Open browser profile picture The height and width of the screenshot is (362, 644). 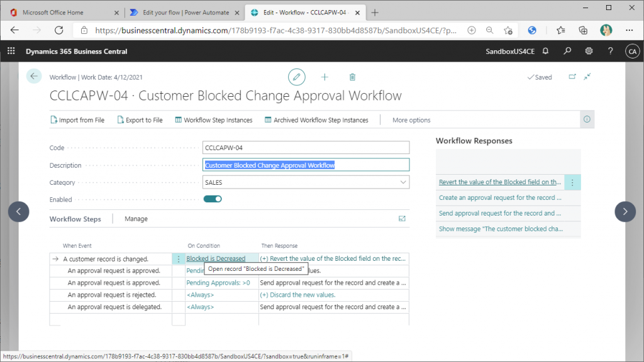pos(606,30)
